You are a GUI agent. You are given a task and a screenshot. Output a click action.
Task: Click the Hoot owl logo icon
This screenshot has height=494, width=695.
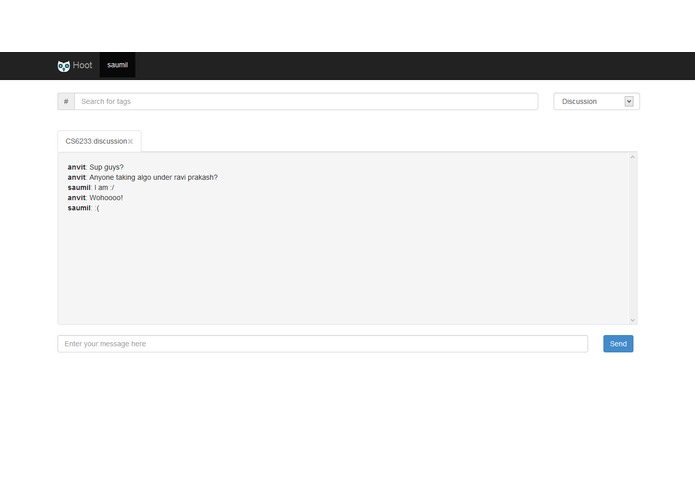(63, 66)
